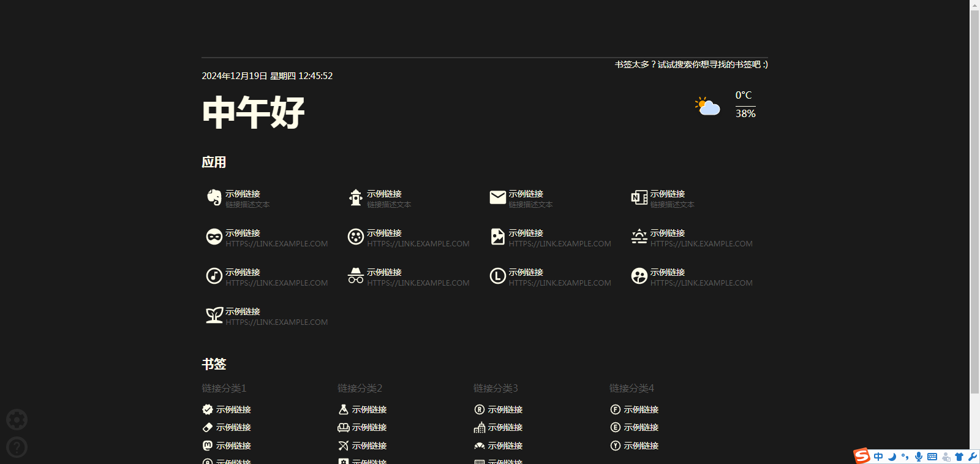Image resolution: width=980 pixels, height=464 pixels.
Task: Open the settings gear at bottom left
Action: click(x=17, y=420)
